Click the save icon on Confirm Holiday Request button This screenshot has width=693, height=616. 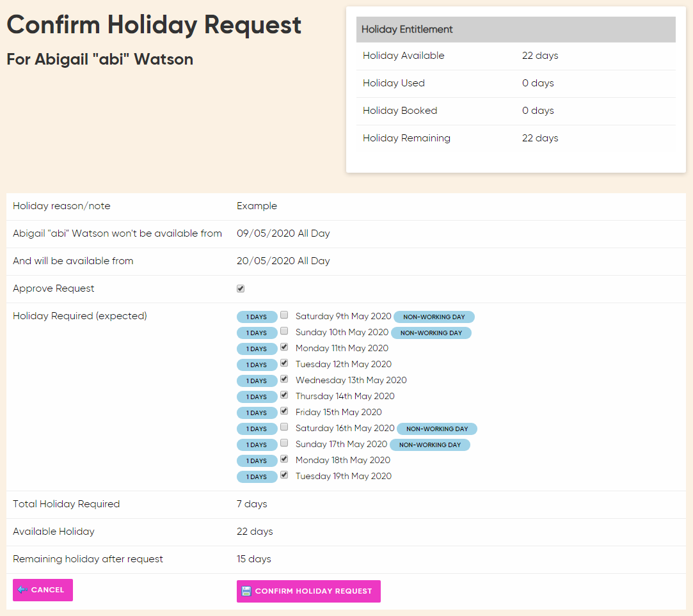pos(247,591)
